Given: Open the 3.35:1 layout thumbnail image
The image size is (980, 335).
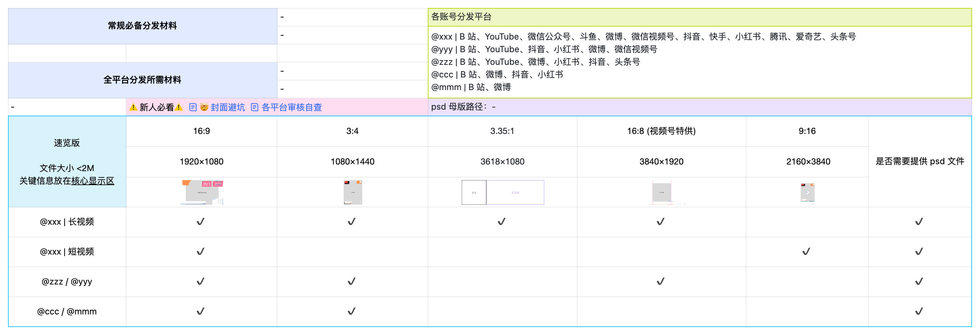Looking at the screenshot, I should [503, 192].
